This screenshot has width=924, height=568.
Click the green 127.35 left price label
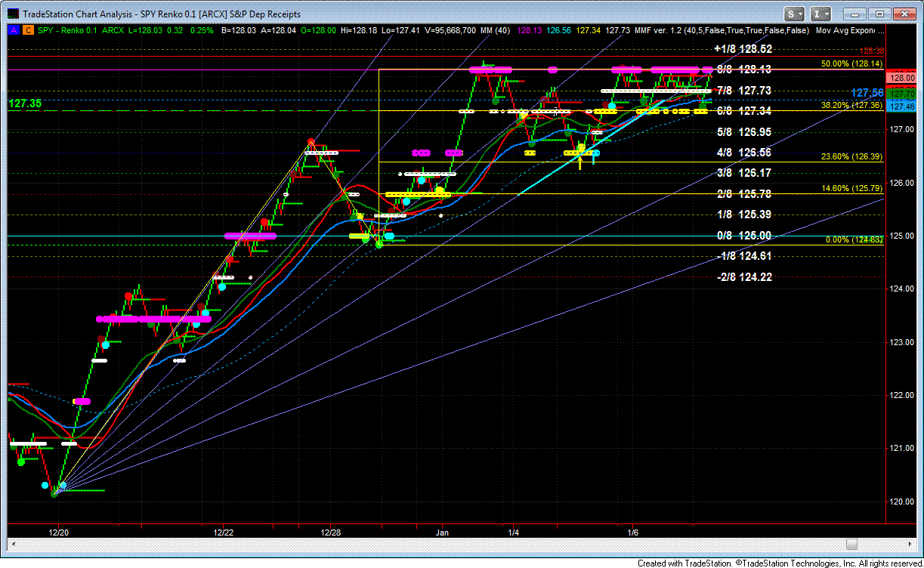pyautogui.click(x=24, y=103)
